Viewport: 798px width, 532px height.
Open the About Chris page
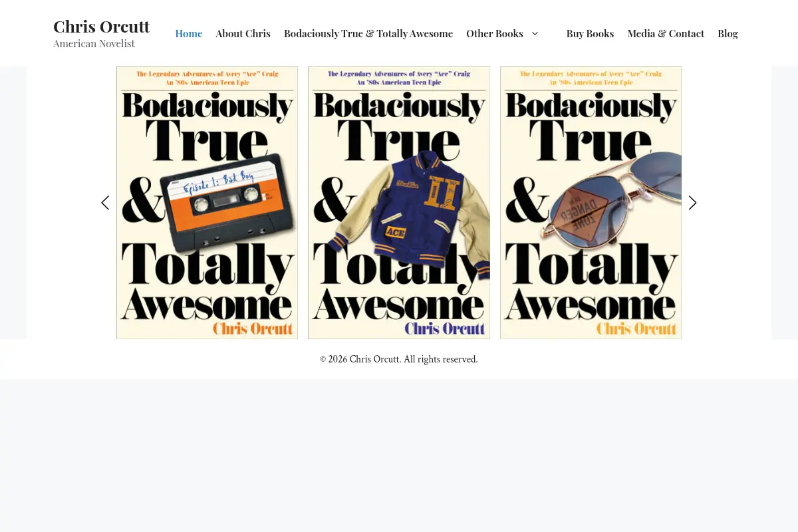(x=243, y=33)
